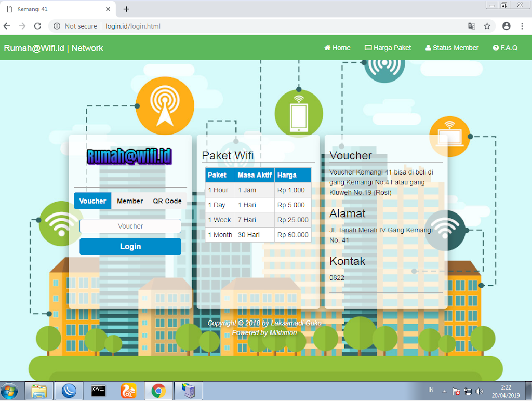Screen dimensions: 532x401
Task: Open Command Prompt from taskbar
Action: coord(99,391)
